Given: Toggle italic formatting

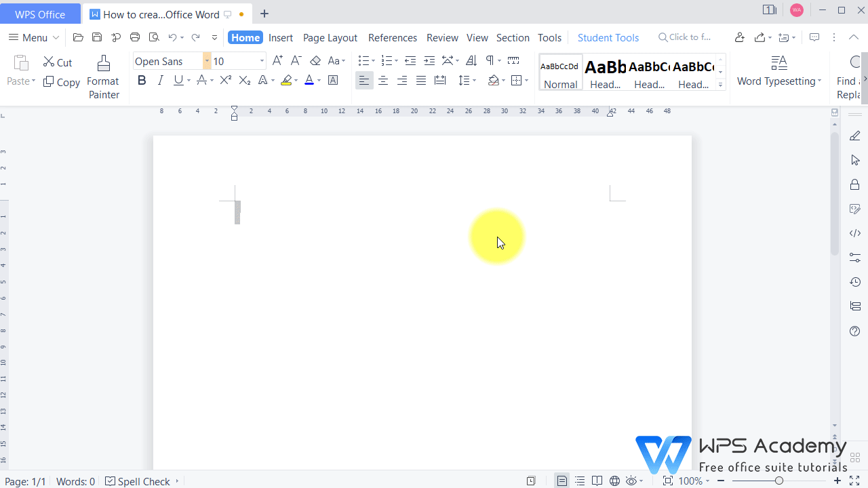Looking at the screenshot, I should [161, 80].
